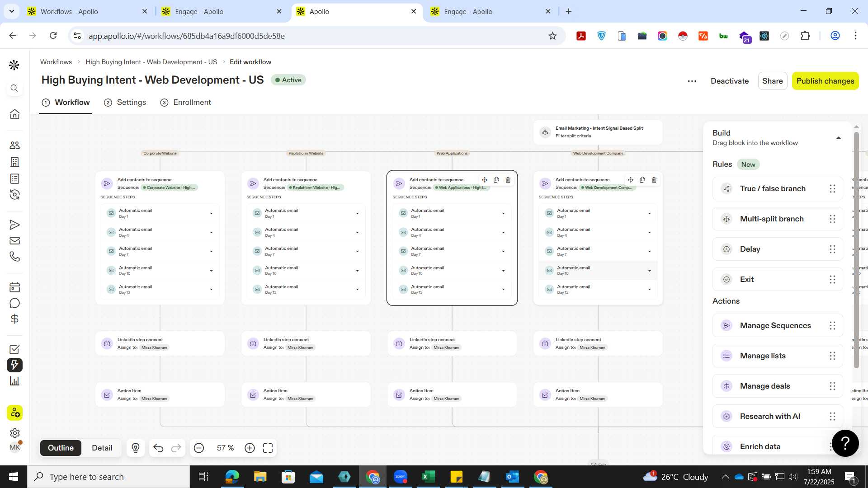The width and height of the screenshot is (868, 488).
Task: Open Search in the Apollo sidebar
Action: (14, 88)
